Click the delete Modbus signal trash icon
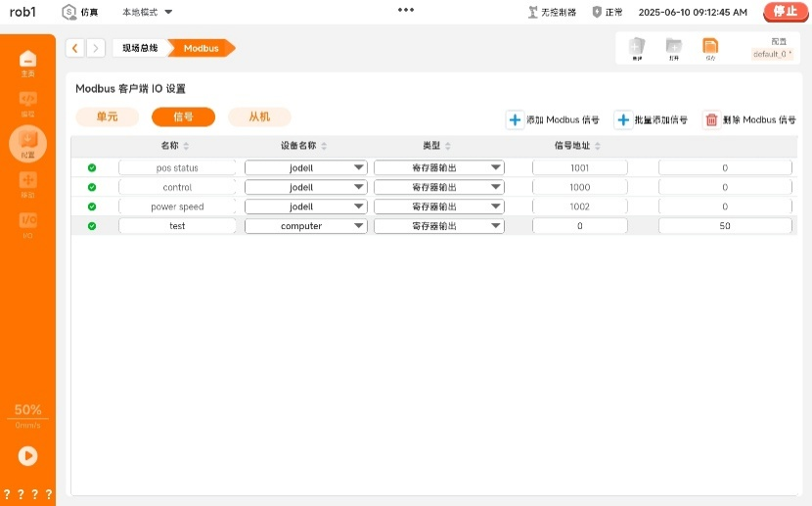This screenshot has height=506, width=812. [711, 120]
